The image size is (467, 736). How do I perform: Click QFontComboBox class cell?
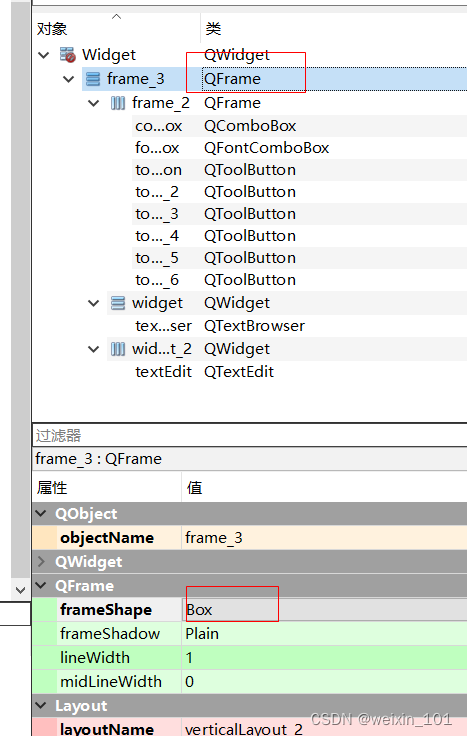point(267,148)
